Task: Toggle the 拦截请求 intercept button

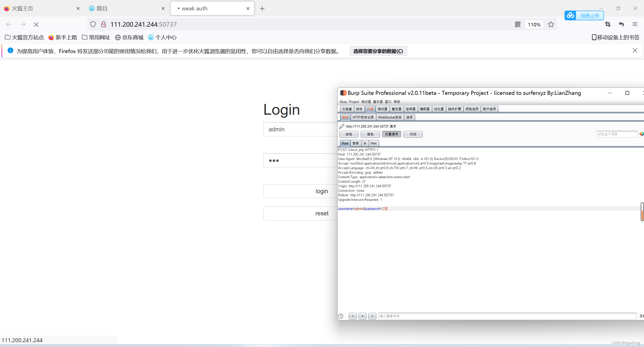Action: (391, 134)
